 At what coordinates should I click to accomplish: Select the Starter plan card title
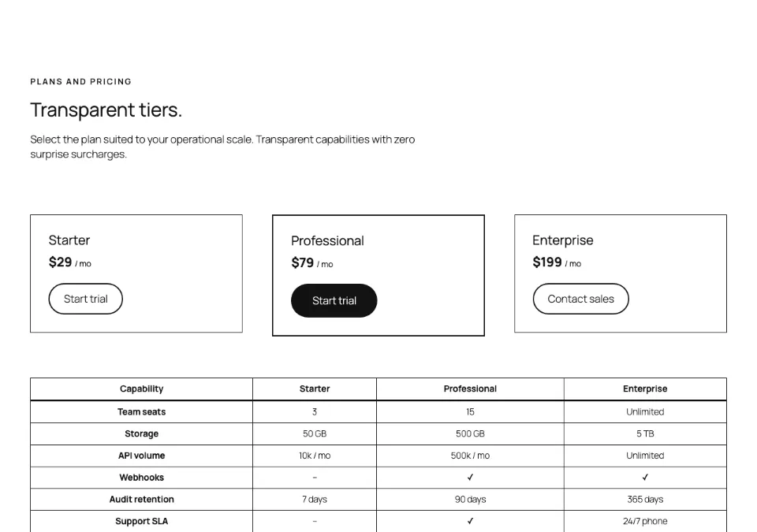(x=69, y=240)
